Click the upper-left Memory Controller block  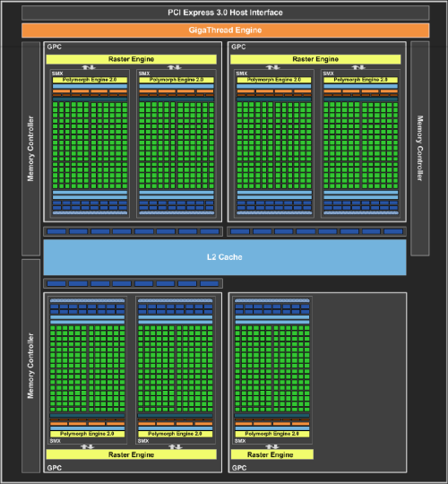pyautogui.click(x=30, y=149)
